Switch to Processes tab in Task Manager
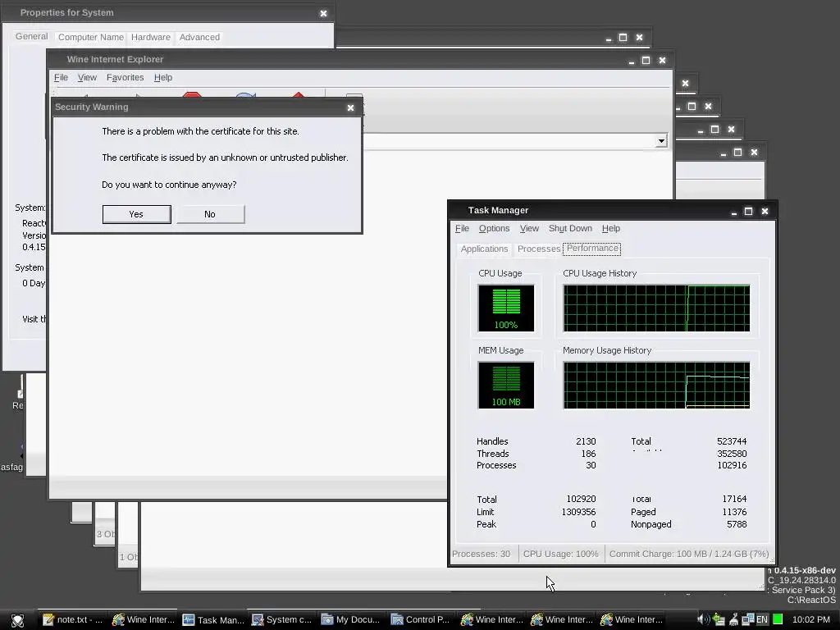The image size is (840, 630). coord(538,249)
